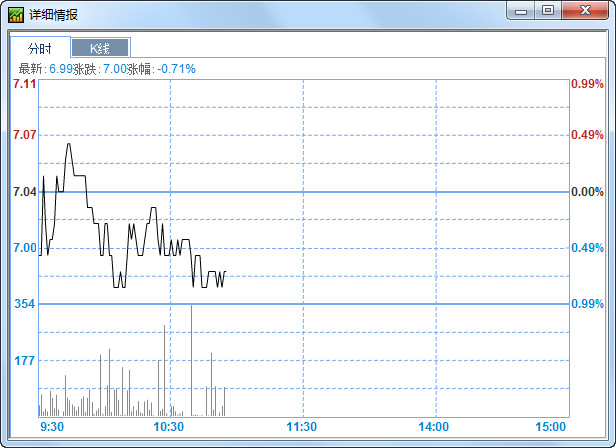
Task: Click the 张幅 value -0.71%
Action: click(x=176, y=69)
